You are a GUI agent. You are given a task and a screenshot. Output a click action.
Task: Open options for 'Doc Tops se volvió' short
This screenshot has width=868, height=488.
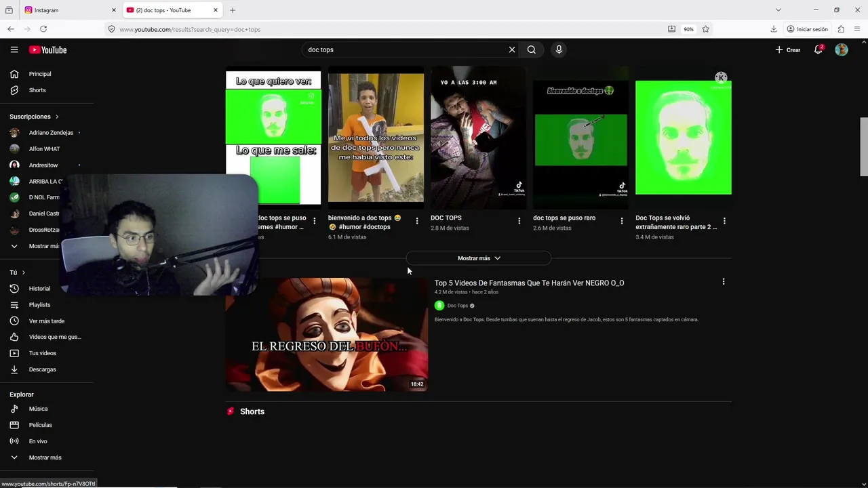pos(724,221)
